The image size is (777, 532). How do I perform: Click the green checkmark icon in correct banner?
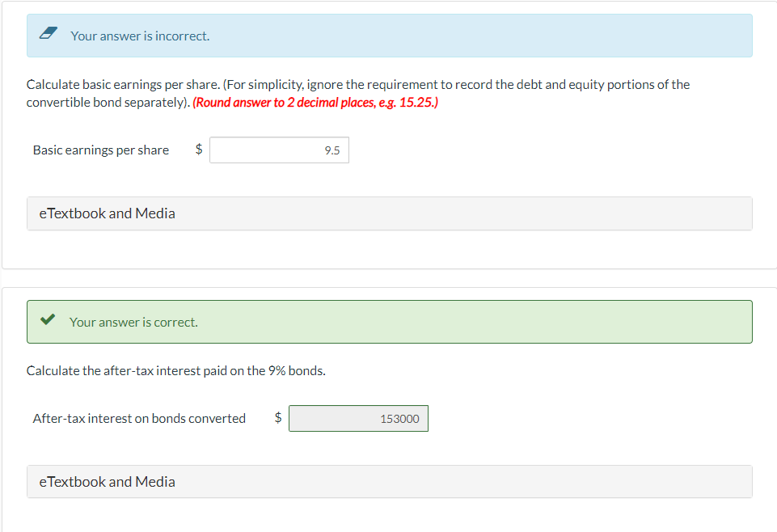(x=48, y=319)
